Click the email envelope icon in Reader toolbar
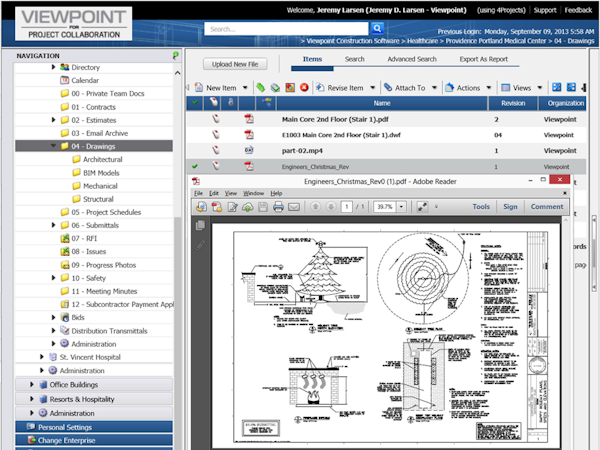Viewport: 600px width, 450px height. click(292, 207)
